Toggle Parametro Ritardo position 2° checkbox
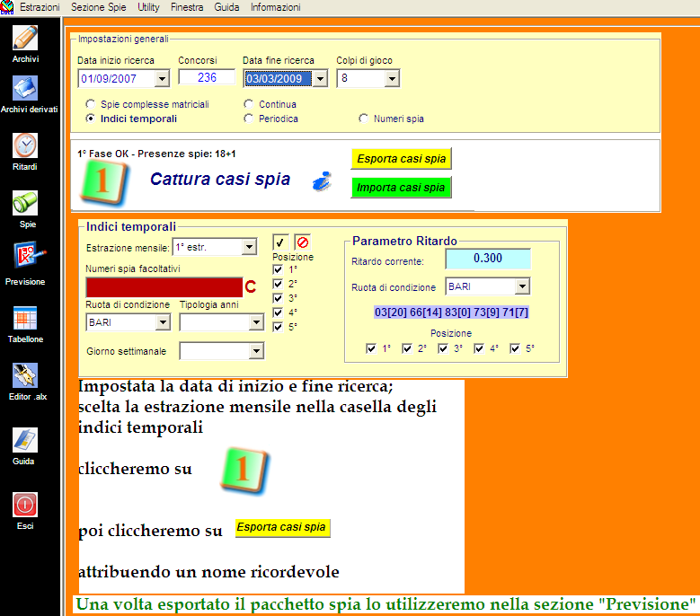The width and height of the screenshot is (700, 616). 407,348
